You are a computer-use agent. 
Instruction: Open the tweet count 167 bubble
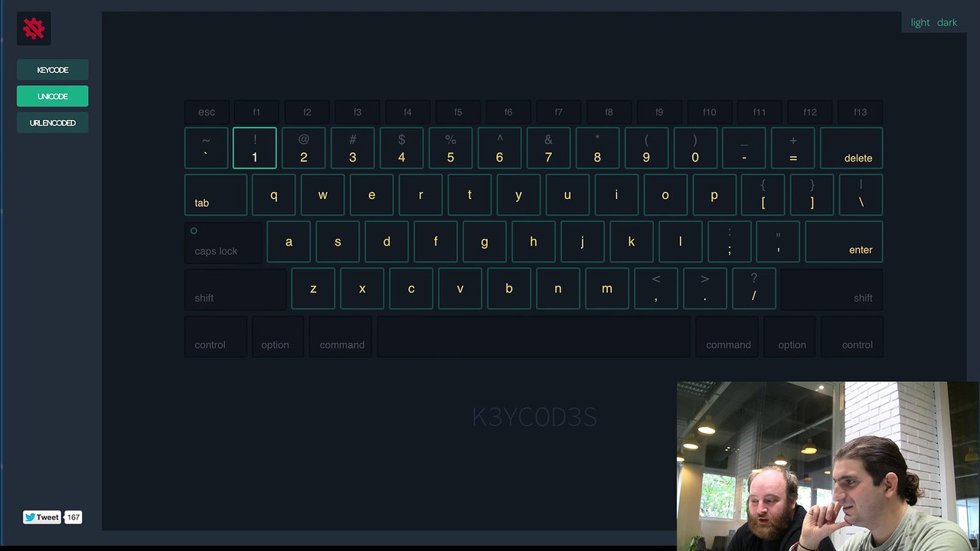73,517
